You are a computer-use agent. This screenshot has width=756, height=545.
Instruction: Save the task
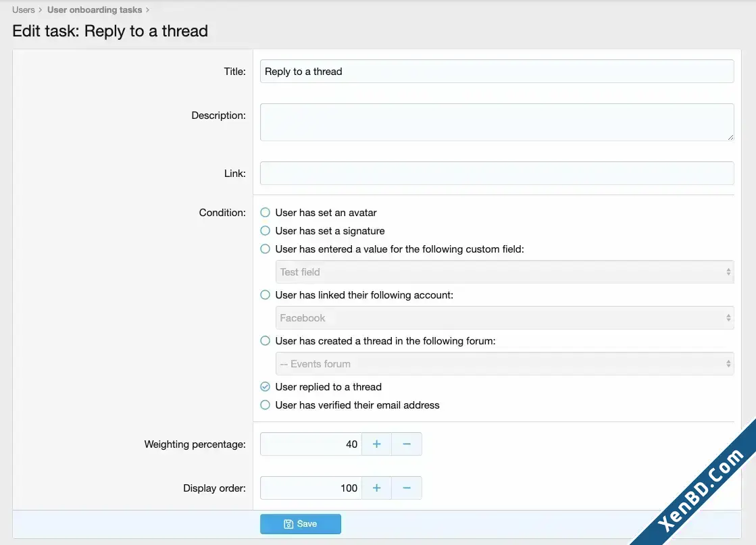301,524
